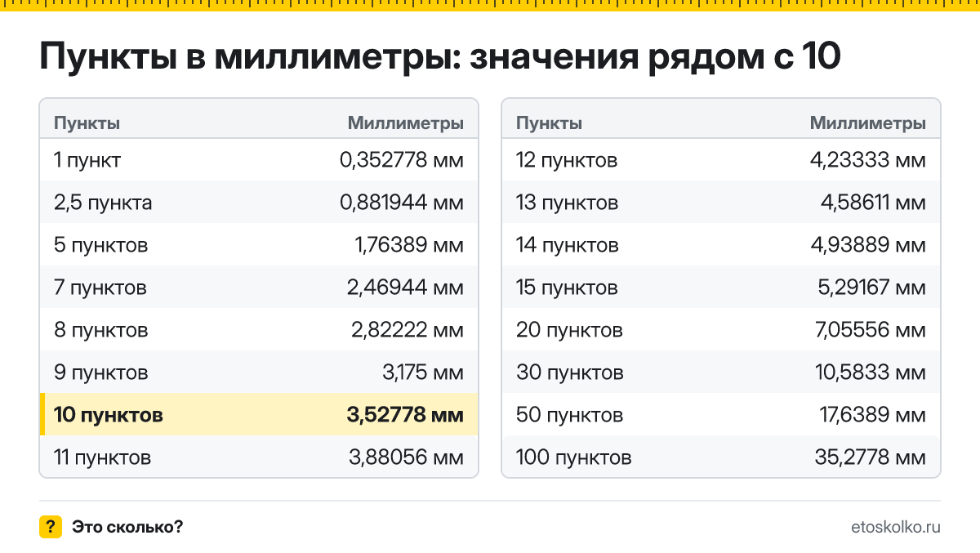Select the '3,175 мм' value
980x553 pixels.
423,372
